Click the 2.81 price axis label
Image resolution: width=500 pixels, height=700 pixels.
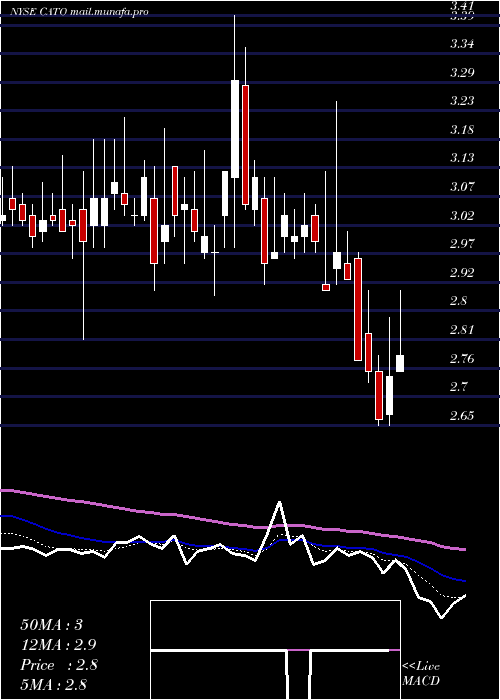[x=462, y=330]
